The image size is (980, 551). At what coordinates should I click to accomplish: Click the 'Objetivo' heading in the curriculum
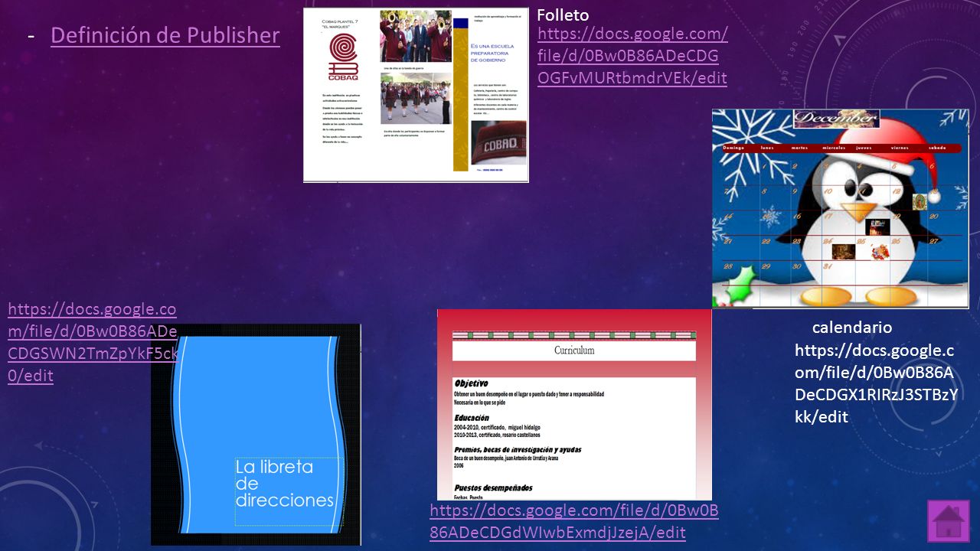471,383
